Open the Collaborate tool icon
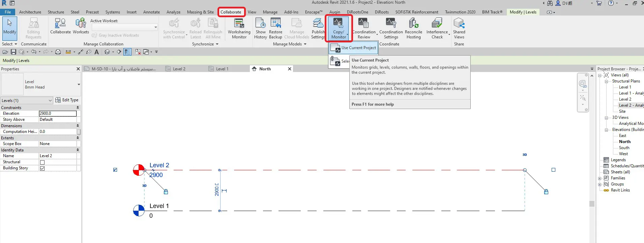Viewport: 644px width, 243px height. pos(60,26)
